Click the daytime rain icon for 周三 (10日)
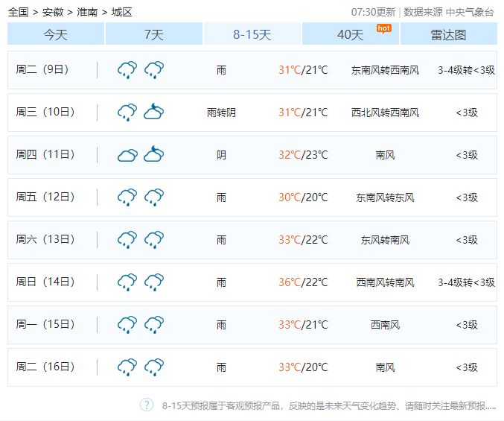Screen dimensions: 504x421 [127, 113]
